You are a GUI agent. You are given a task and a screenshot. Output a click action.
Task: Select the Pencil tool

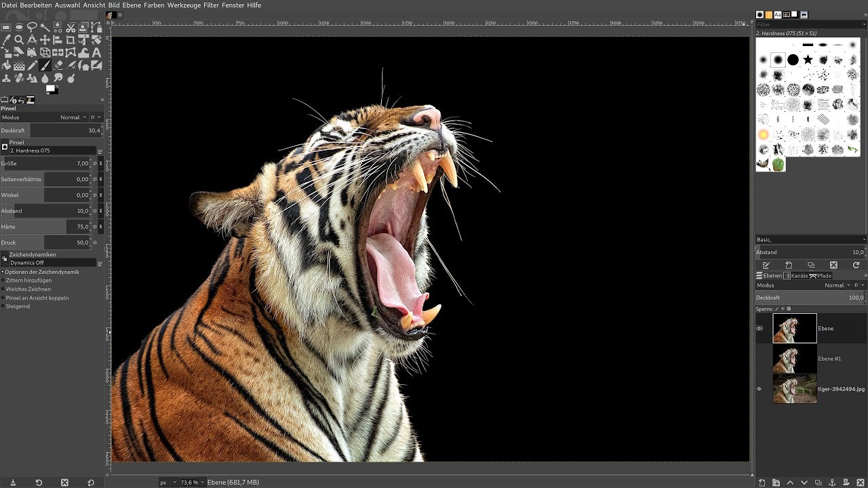[32, 66]
